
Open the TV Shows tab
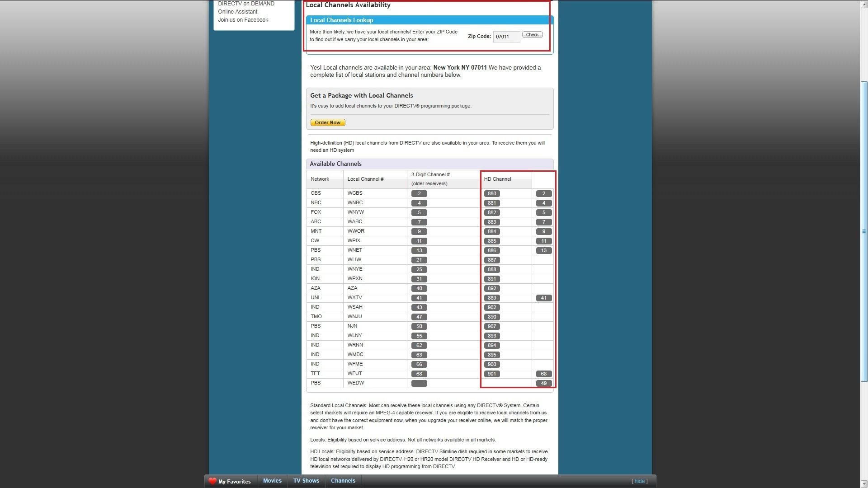(306, 481)
